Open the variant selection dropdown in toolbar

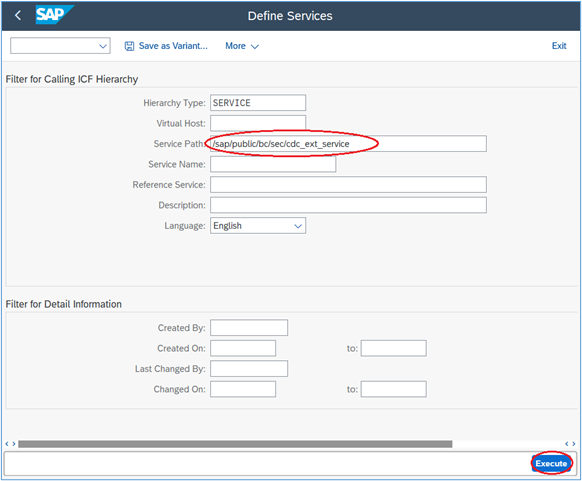[x=60, y=46]
